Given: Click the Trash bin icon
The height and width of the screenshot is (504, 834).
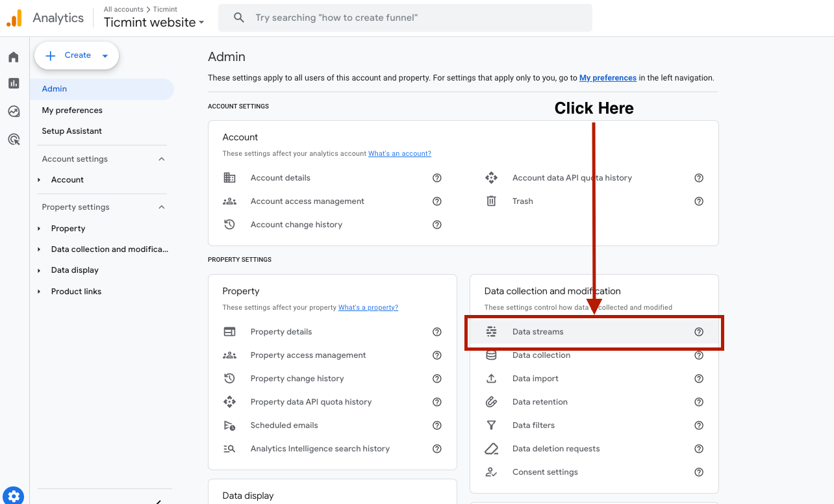Looking at the screenshot, I should [492, 201].
